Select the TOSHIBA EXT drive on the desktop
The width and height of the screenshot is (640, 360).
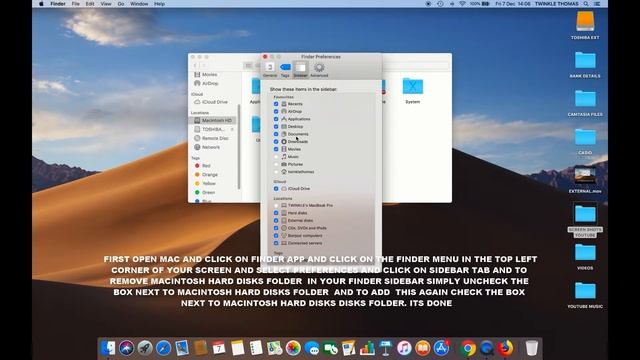pos(585,25)
